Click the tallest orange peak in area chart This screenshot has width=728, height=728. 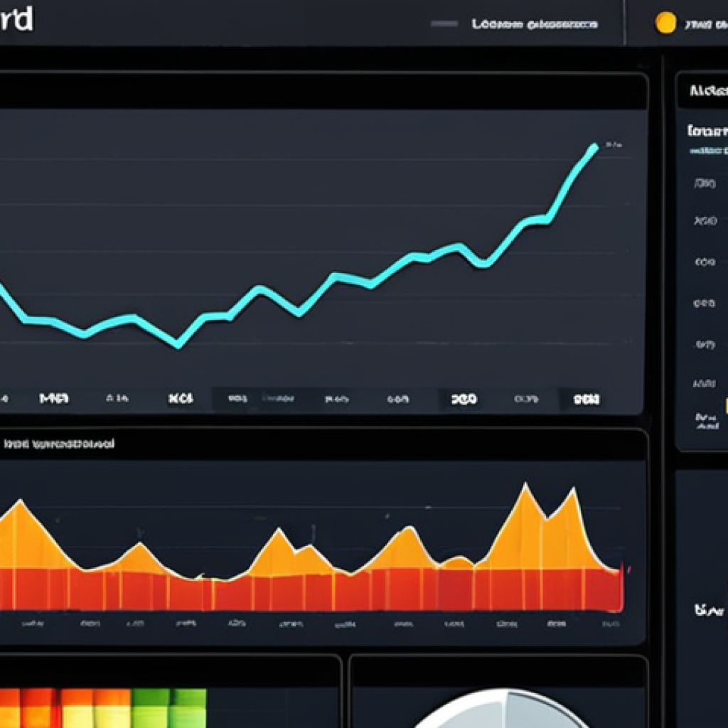(x=525, y=486)
